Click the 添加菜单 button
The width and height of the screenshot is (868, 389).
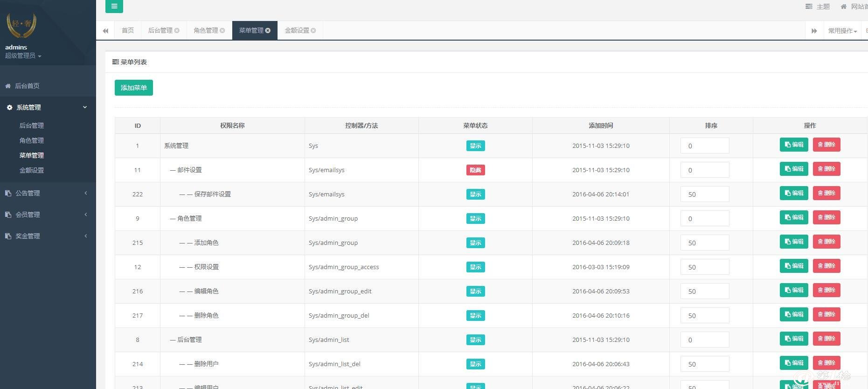[134, 88]
